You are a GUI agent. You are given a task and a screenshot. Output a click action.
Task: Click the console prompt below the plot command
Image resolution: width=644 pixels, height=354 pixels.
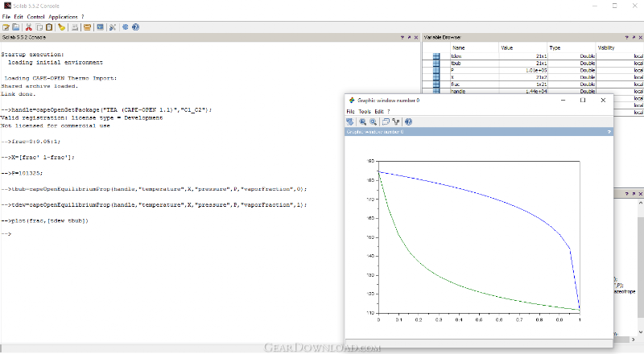coord(6,233)
